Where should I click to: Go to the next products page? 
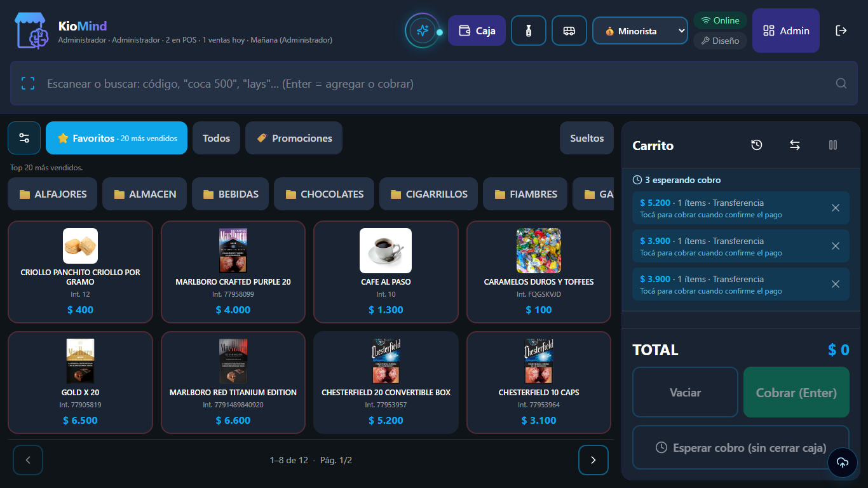click(x=593, y=460)
